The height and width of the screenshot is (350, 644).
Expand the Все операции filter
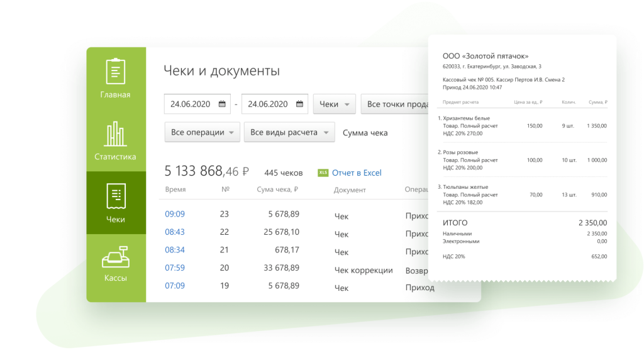click(202, 133)
